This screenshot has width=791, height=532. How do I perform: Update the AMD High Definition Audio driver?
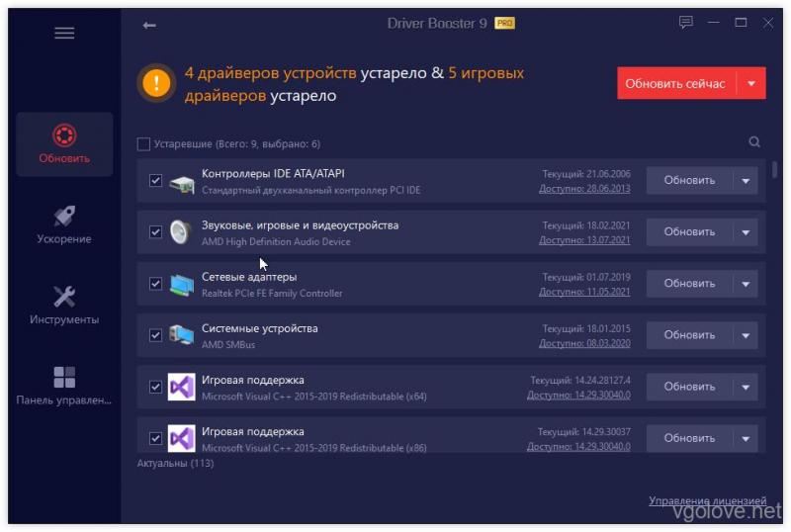(689, 232)
